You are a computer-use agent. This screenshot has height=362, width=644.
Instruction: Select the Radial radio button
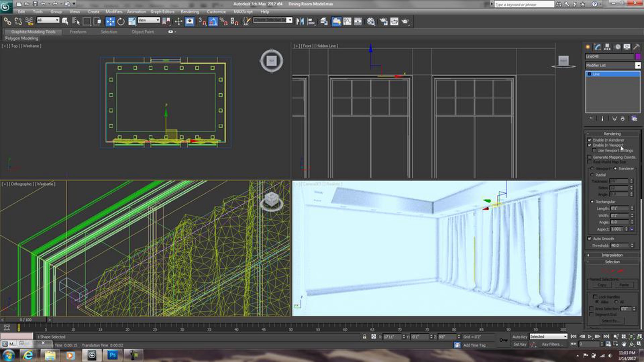[592, 175]
